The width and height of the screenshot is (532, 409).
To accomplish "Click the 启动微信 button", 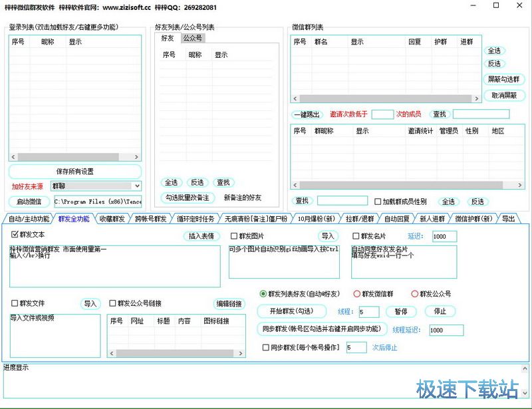I will coord(29,202).
